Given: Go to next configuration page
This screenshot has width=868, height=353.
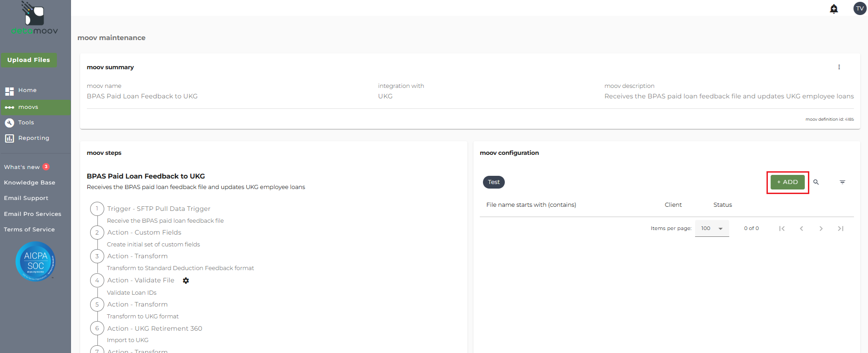Looking at the screenshot, I should coord(821,229).
